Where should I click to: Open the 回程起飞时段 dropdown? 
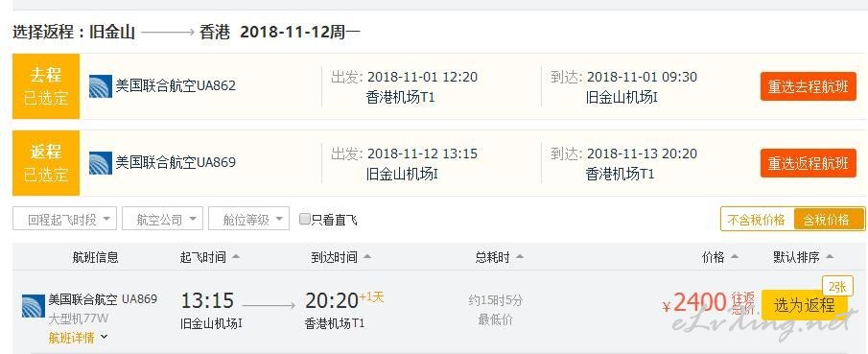pos(65,219)
